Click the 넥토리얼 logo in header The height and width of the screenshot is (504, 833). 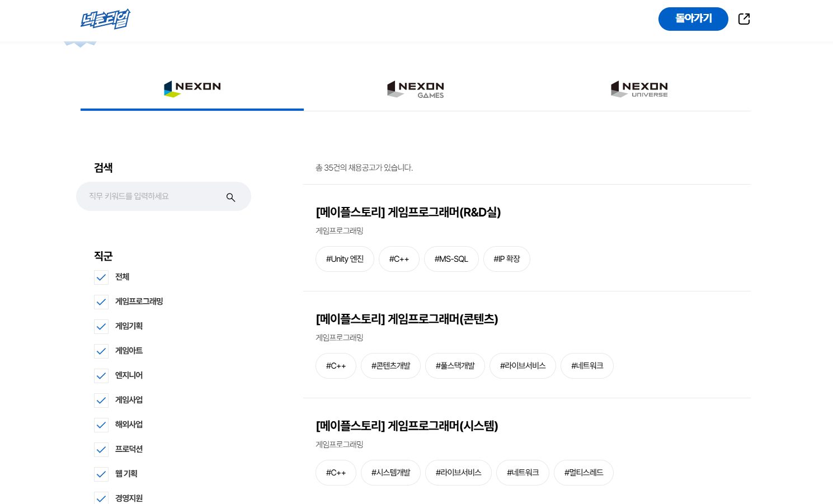tap(105, 19)
